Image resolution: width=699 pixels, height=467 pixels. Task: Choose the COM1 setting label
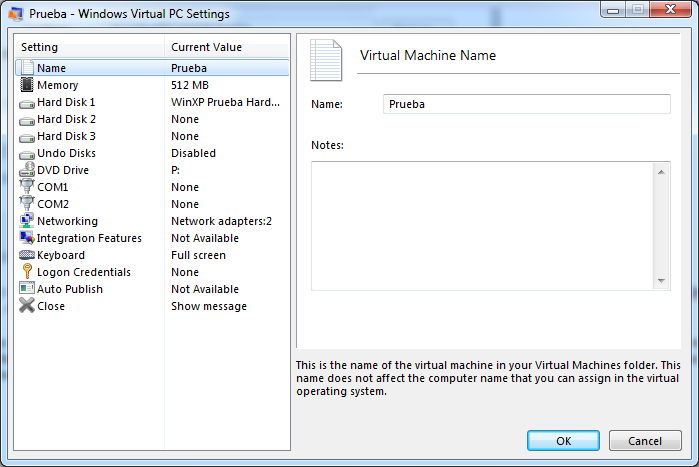tap(53, 187)
